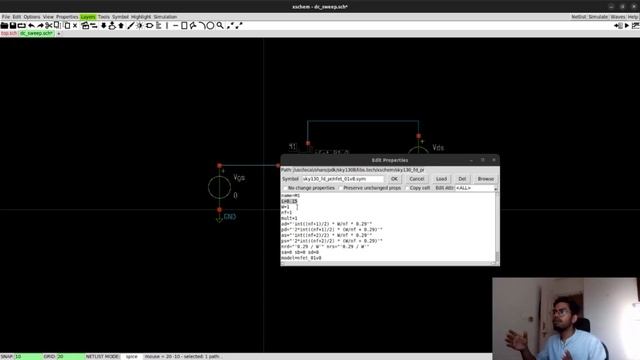Screen dimensions: 640x360
Task: Click the GND symbol under Vgs source
Action: tap(220, 218)
